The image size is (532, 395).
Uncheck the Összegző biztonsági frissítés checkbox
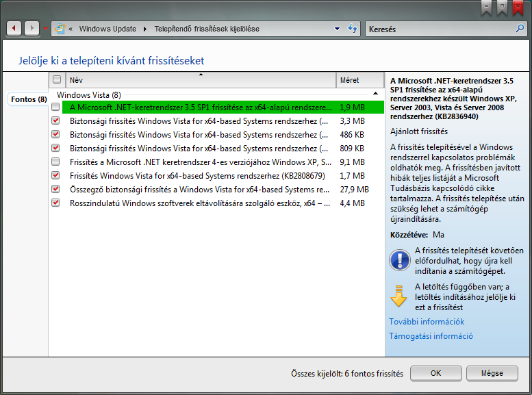tap(55, 189)
